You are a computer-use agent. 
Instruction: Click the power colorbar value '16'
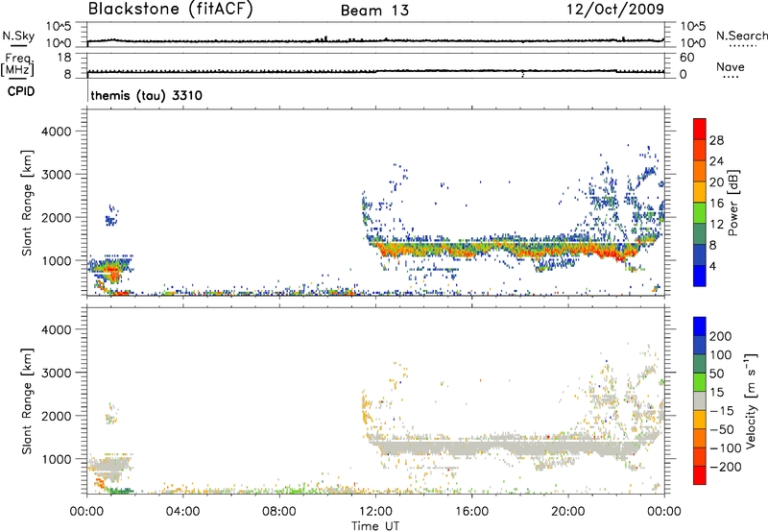[x=716, y=204]
